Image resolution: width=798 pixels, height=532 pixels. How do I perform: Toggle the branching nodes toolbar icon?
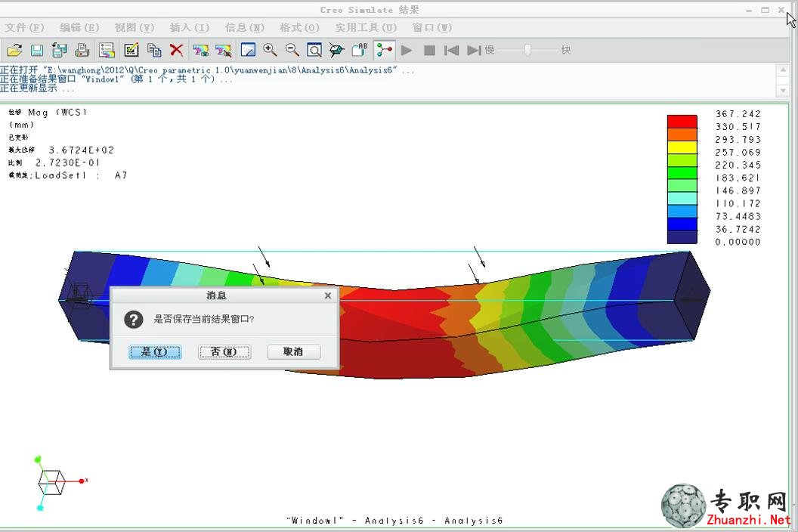384,50
